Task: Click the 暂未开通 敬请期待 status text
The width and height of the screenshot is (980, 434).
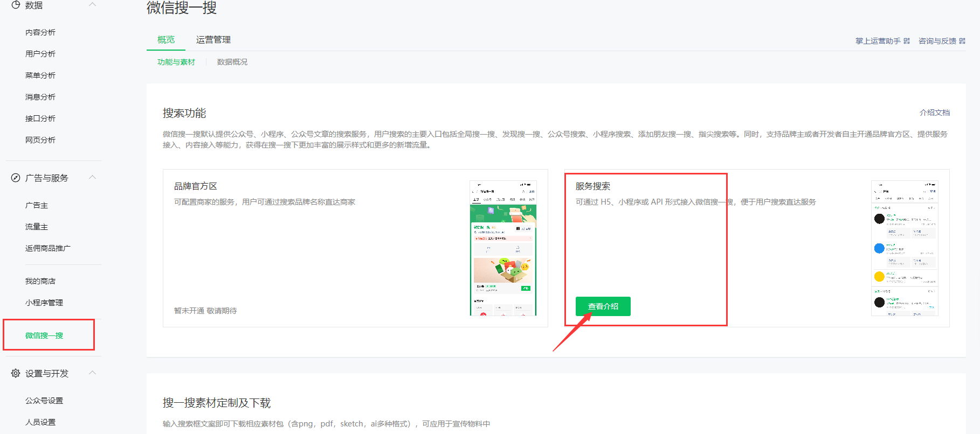Action: (x=205, y=311)
